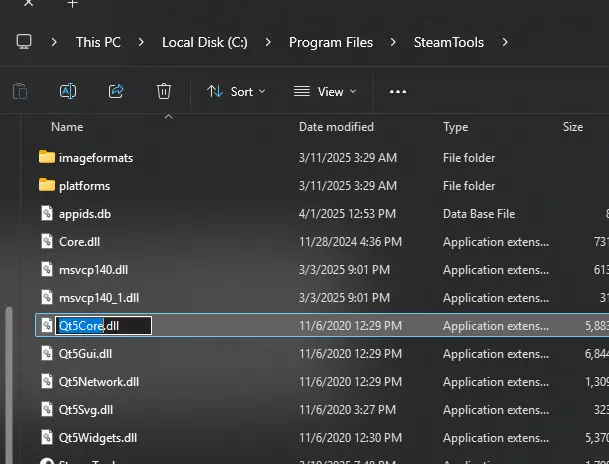Sort by the Date modified column header
This screenshot has width=609, height=464.
click(x=336, y=127)
